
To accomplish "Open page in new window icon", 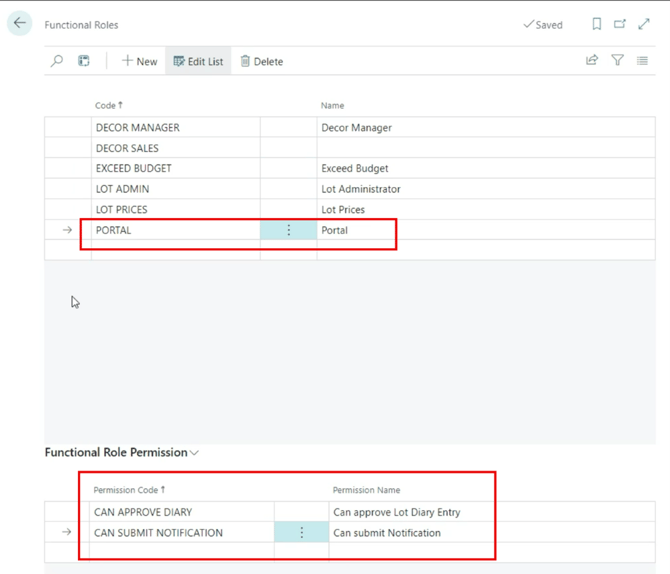I will [620, 24].
